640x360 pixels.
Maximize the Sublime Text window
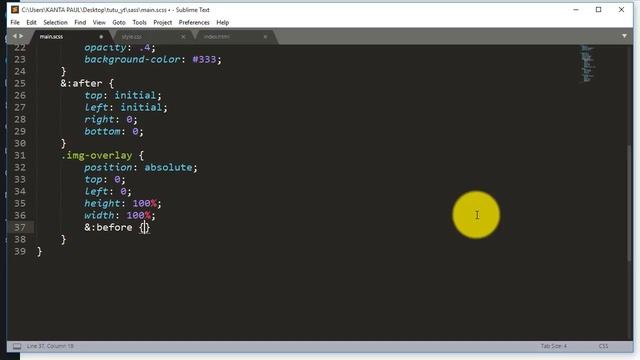pyautogui.click(x=598, y=9)
